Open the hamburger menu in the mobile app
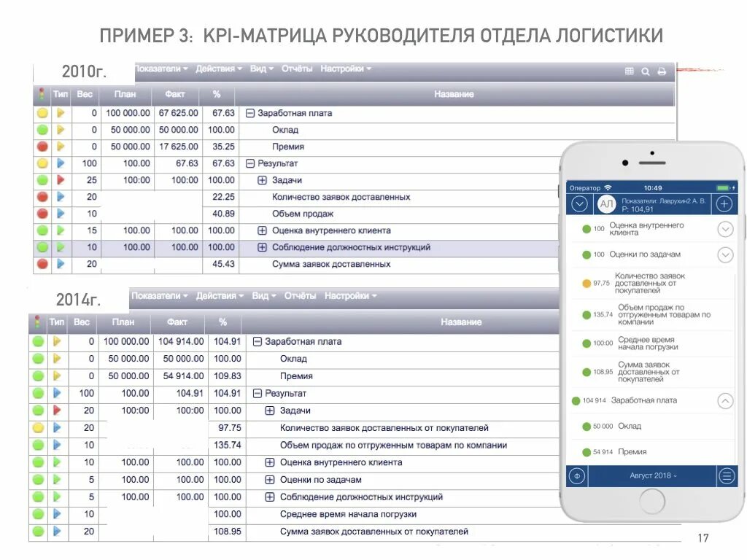Screen dimensions: 747x560 coord(726,475)
